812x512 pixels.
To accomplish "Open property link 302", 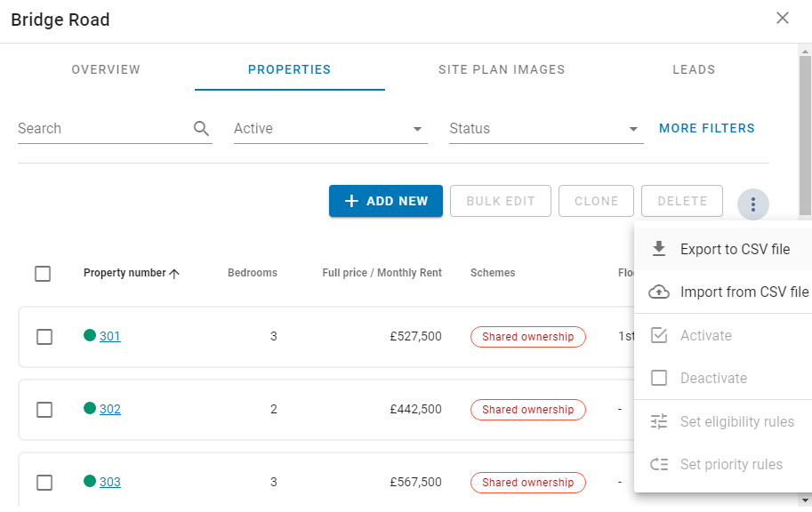I will [109, 409].
